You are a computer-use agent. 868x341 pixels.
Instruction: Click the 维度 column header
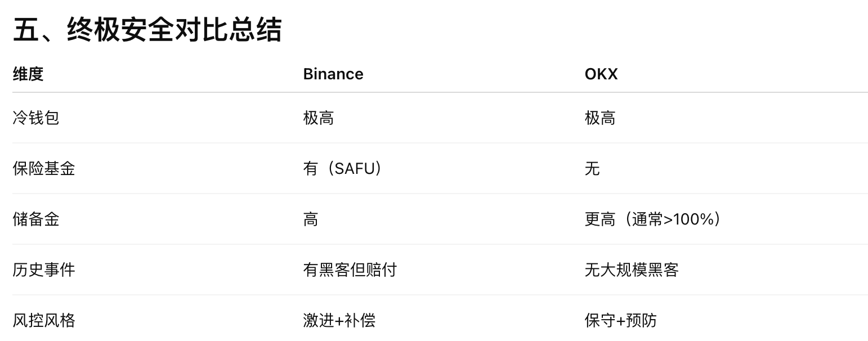click(28, 74)
